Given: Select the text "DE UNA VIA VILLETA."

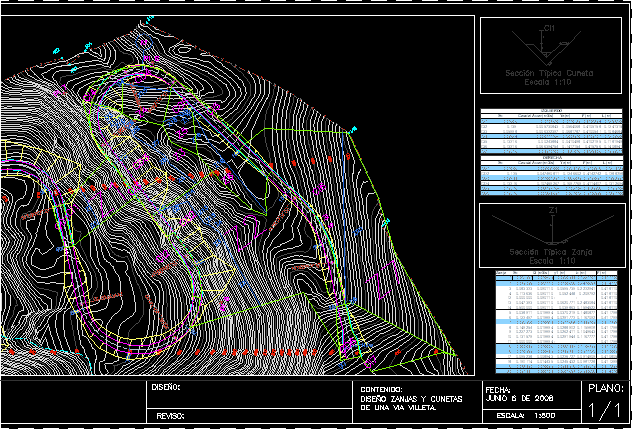Looking at the screenshot, I should click(x=398, y=408).
